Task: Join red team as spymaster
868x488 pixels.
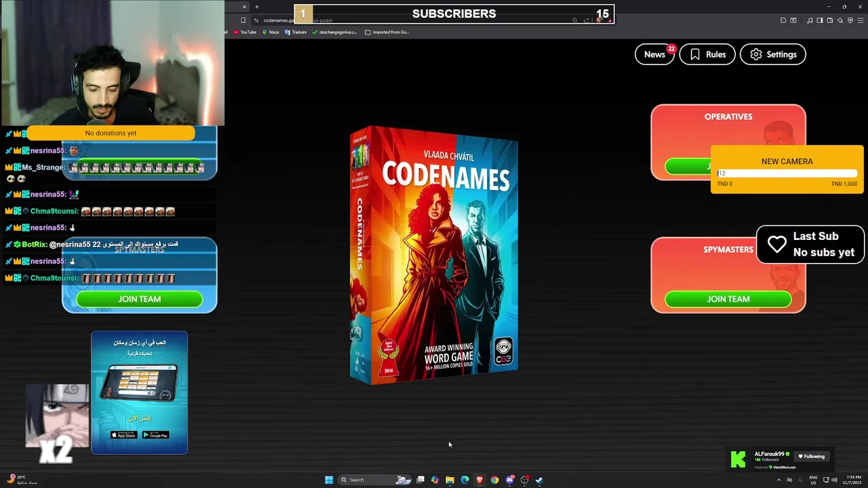Action: 728,299
